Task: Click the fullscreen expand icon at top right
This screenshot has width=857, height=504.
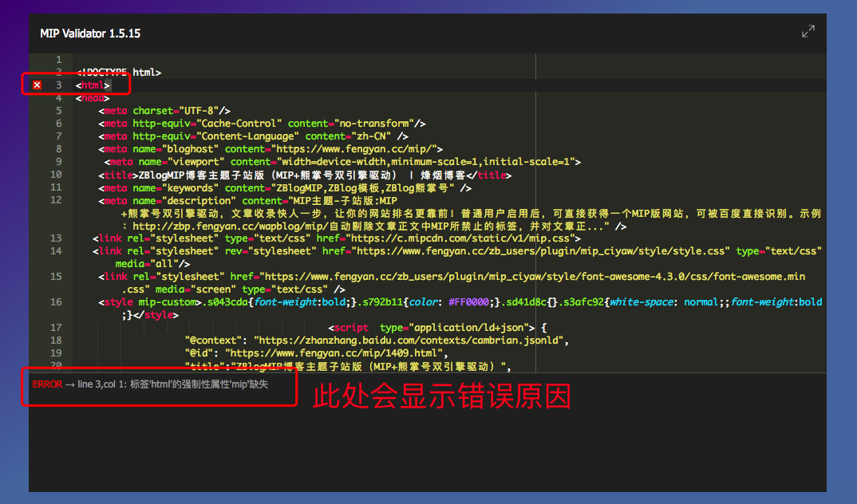Action: [x=808, y=32]
